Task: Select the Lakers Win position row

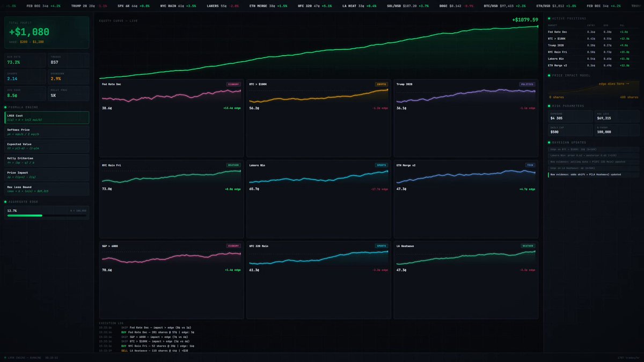Action: click(594, 58)
